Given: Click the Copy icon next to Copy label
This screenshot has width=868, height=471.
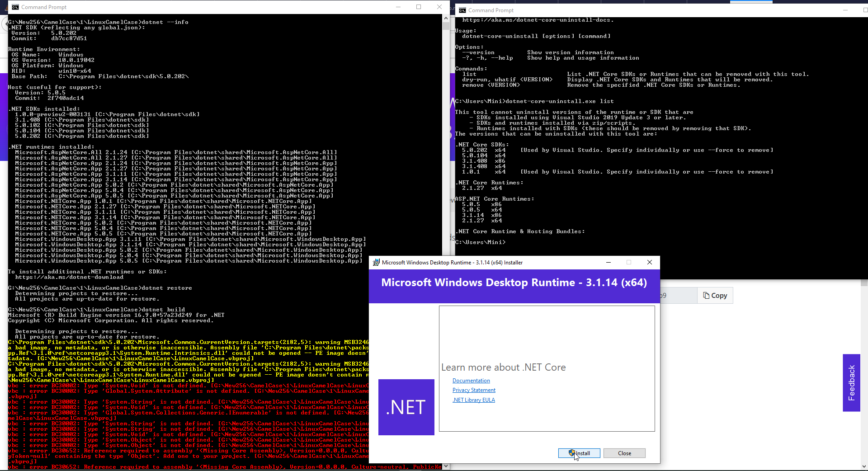Looking at the screenshot, I should (x=706, y=296).
